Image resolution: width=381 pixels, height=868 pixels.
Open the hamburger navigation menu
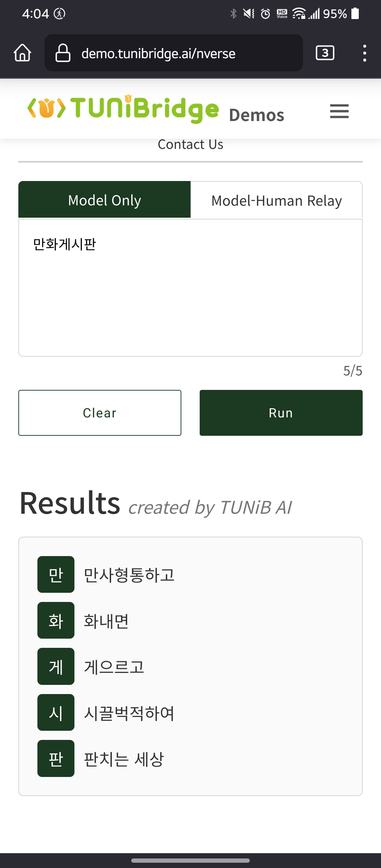[339, 111]
